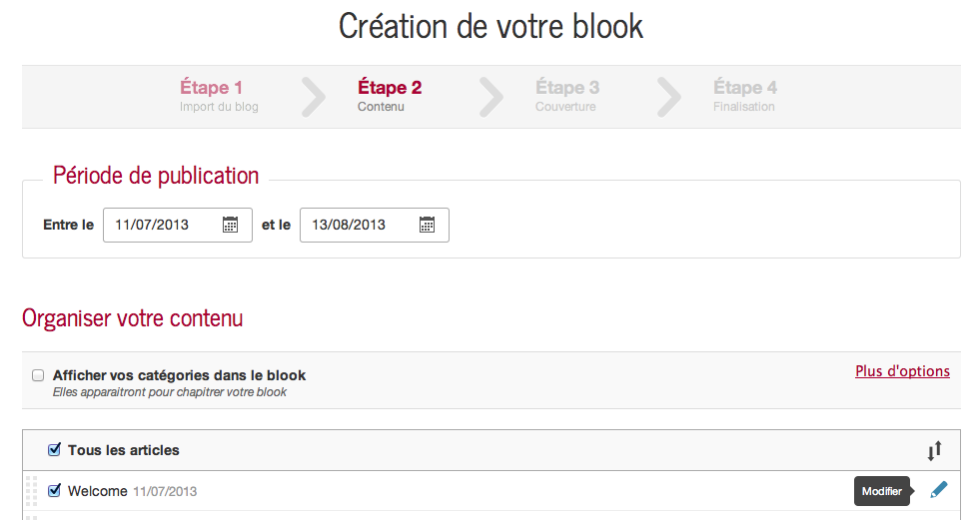This screenshot has width=980, height=520.
Task: Uncheck the Welcome article checkbox
Action: tap(54, 490)
